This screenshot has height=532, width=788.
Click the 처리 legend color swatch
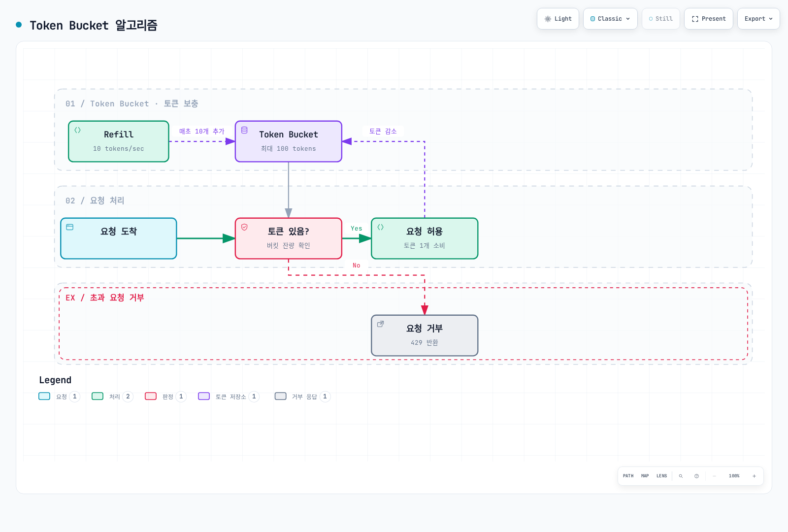[98, 396]
